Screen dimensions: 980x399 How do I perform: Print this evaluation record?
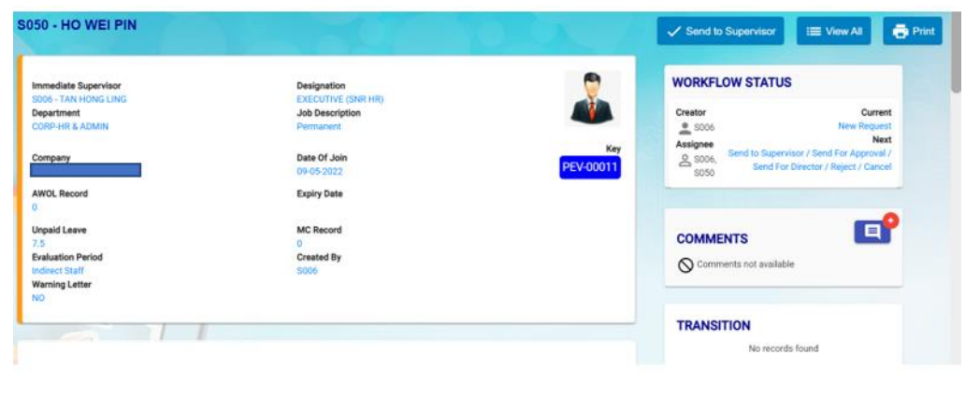pyautogui.click(x=913, y=31)
